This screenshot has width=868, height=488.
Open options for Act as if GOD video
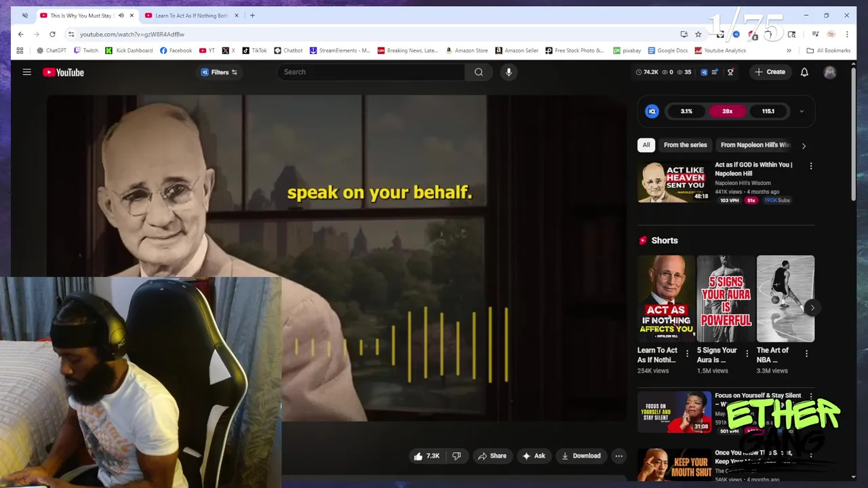coord(810,166)
